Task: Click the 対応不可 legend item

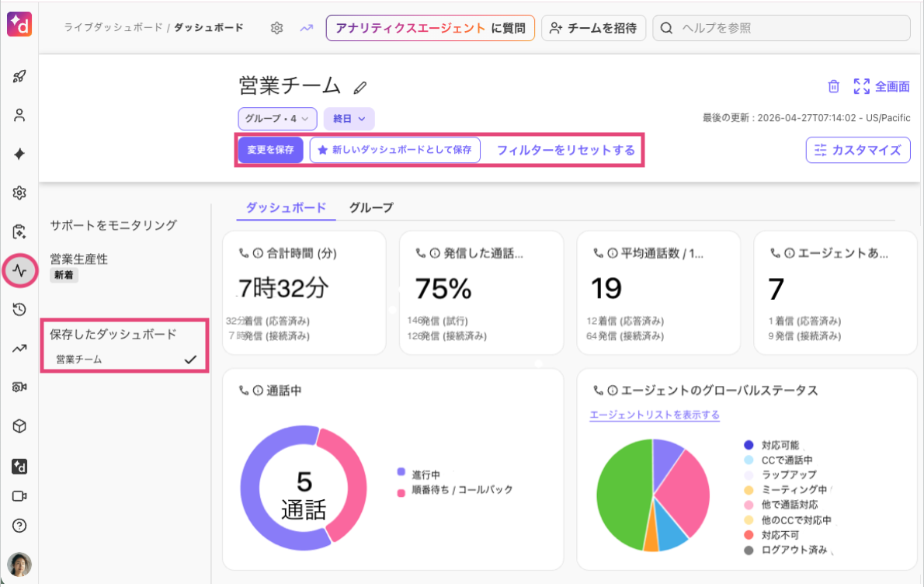Action: (771, 534)
